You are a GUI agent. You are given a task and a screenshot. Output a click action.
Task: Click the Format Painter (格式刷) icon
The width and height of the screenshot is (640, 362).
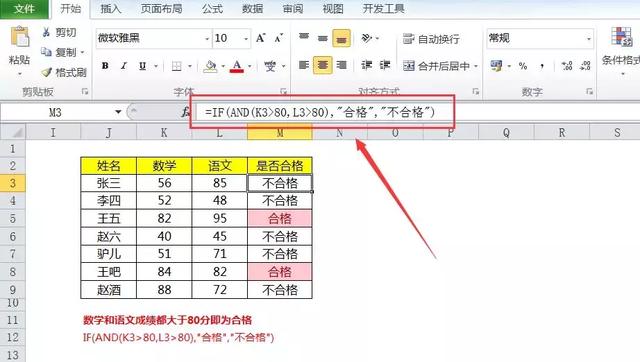[47, 73]
